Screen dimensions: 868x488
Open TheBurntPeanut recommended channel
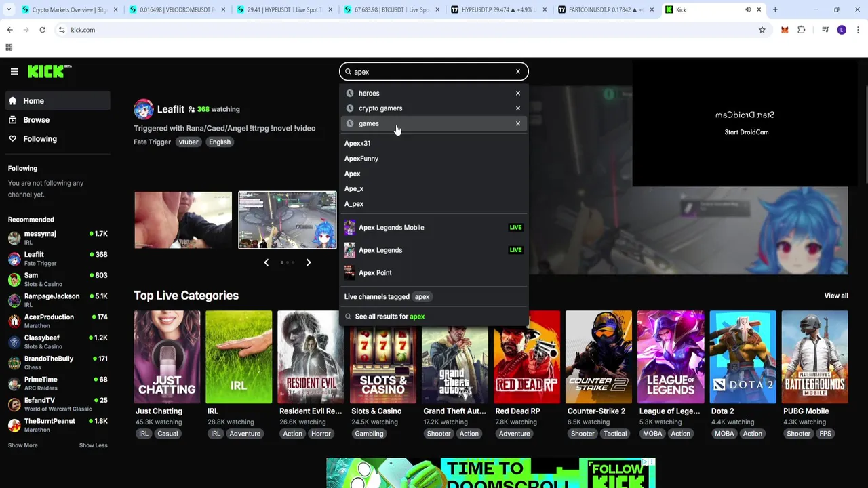point(57,425)
